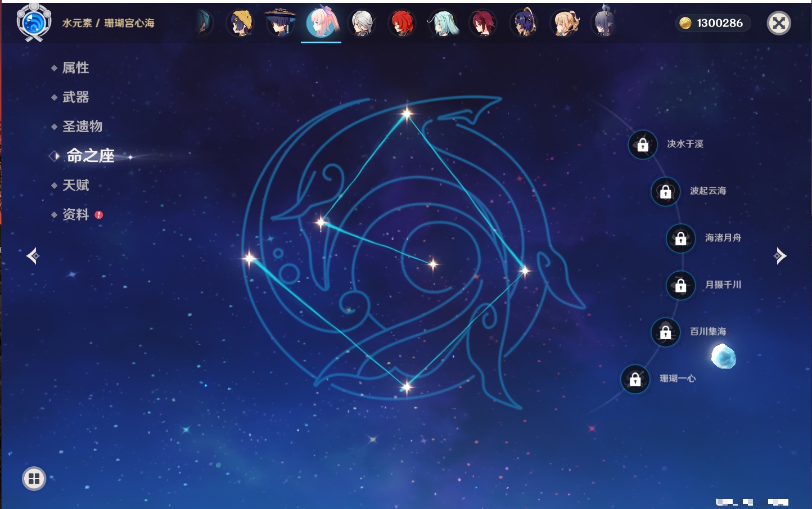Select the pink-haired Kokomi avatar
Viewport: 812px width, 509px height.
(x=322, y=22)
